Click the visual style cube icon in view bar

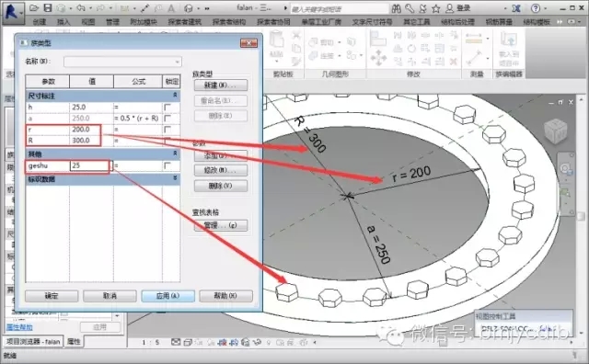click(188, 342)
